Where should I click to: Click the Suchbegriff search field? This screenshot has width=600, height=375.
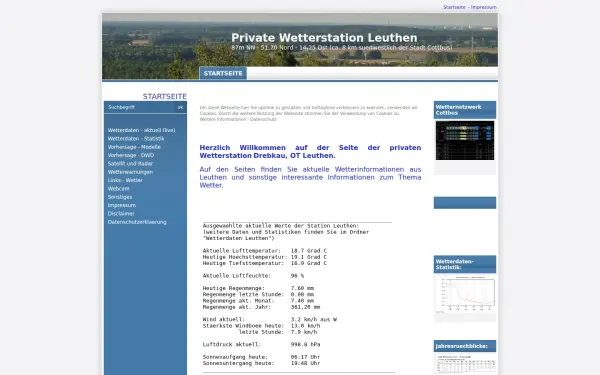(140, 108)
